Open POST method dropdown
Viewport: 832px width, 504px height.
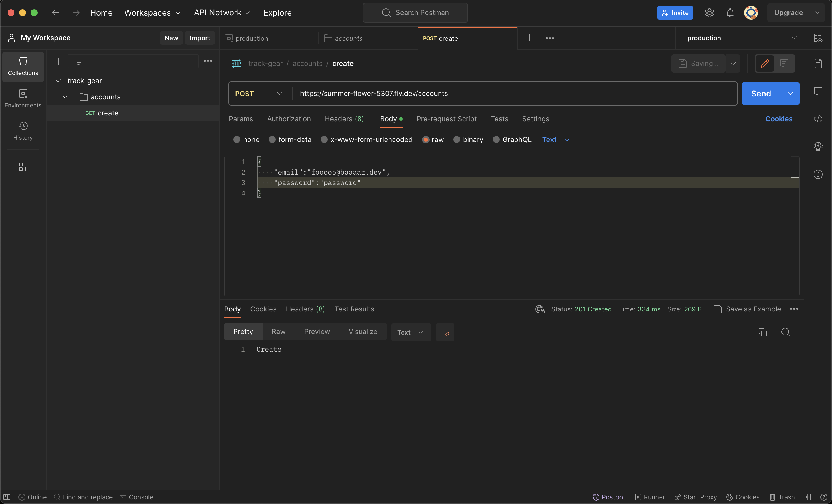point(258,94)
